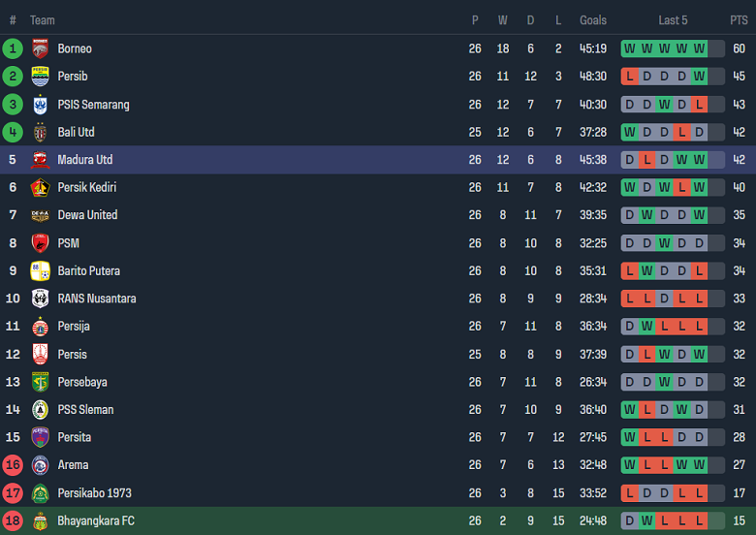Open PSIS Semarang's team badge

coord(40,105)
